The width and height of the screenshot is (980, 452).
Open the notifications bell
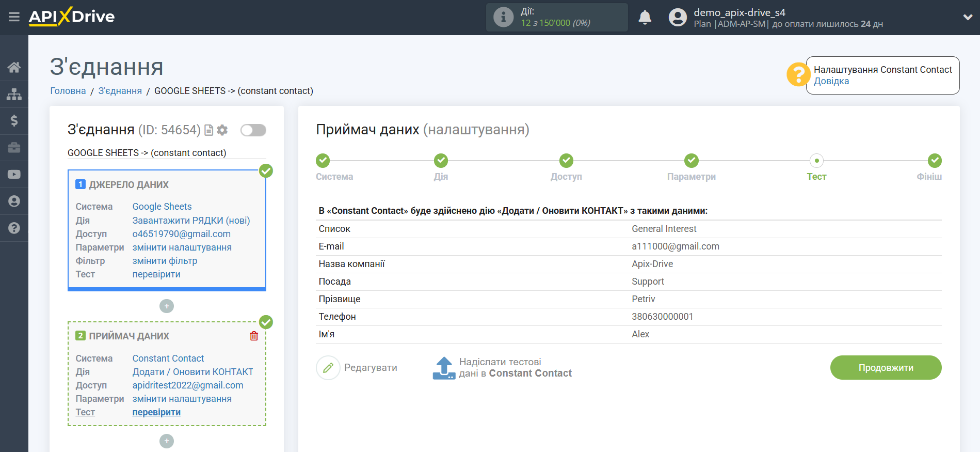tap(645, 17)
